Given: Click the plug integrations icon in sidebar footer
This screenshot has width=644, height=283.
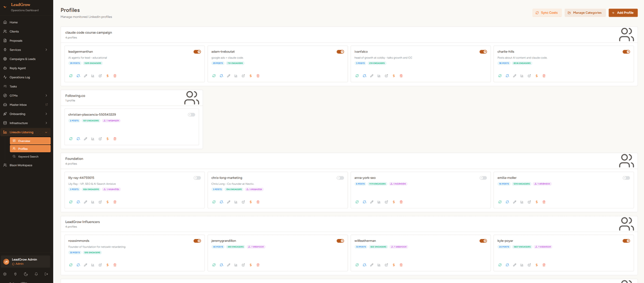Looking at the screenshot, I should tap(15, 274).
